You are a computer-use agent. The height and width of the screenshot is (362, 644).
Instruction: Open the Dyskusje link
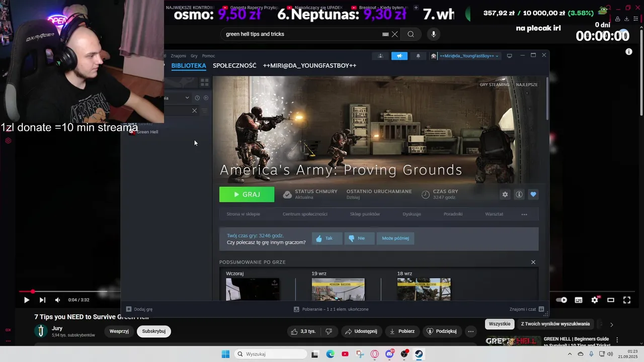(412, 214)
